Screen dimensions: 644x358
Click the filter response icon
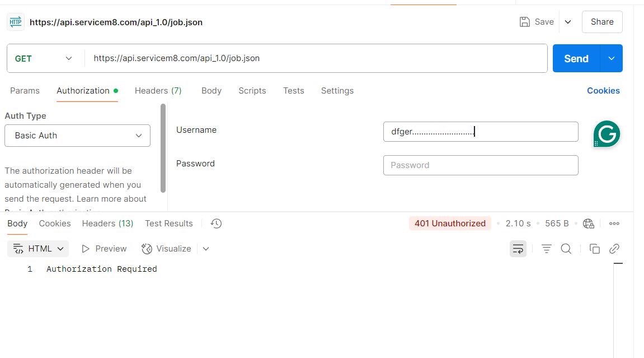(x=546, y=249)
